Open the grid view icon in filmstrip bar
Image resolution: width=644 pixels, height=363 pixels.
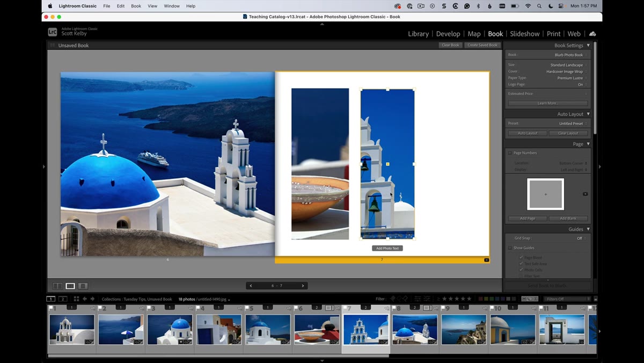point(76,299)
